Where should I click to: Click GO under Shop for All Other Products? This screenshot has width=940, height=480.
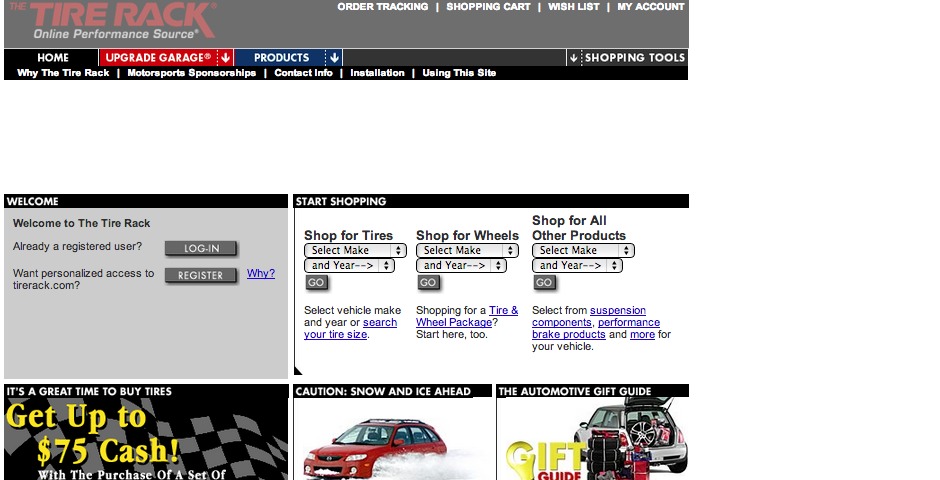coord(544,283)
